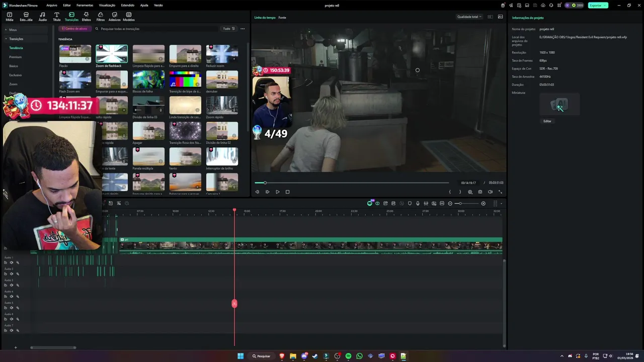
Task: Toggle the Áudio 1 pen icon
Action: tap(18, 262)
